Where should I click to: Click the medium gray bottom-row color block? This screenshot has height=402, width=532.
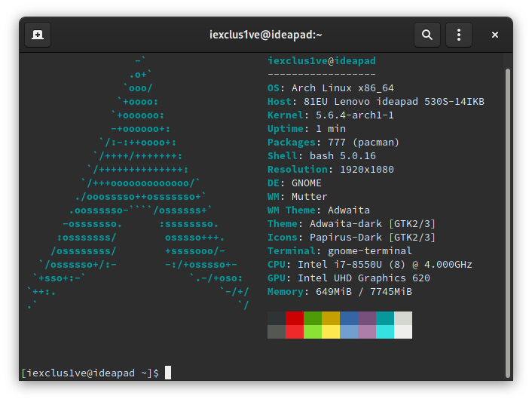(277, 332)
